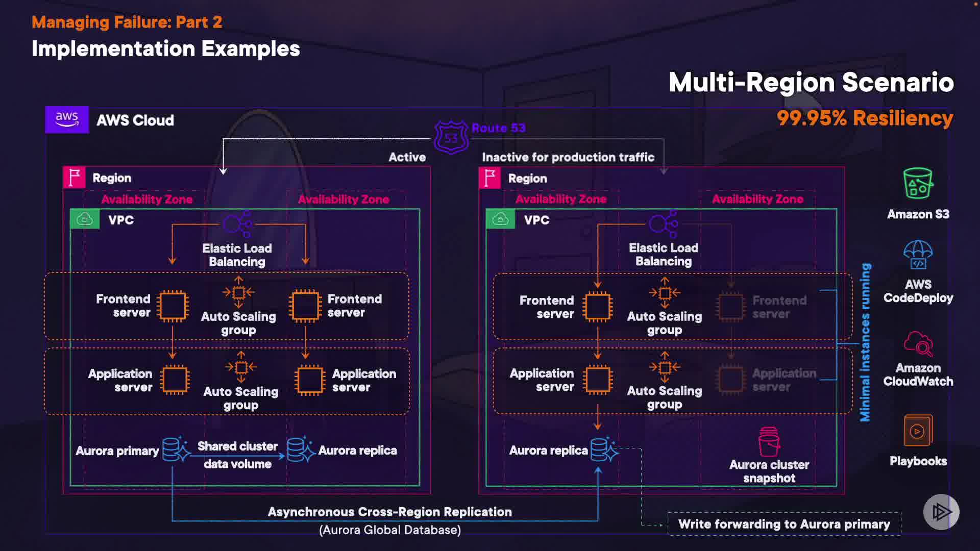Click the Minimal instances running label
The width and height of the screenshot is (980, 551).
click(865, 342)
